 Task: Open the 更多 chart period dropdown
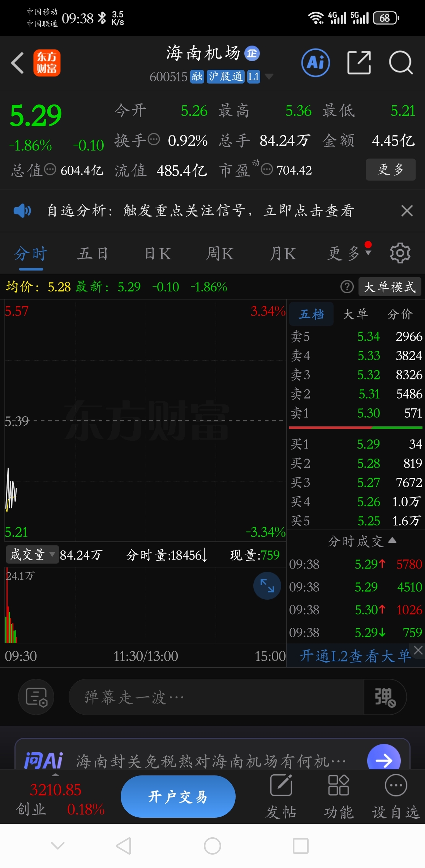tap(349, 253)
